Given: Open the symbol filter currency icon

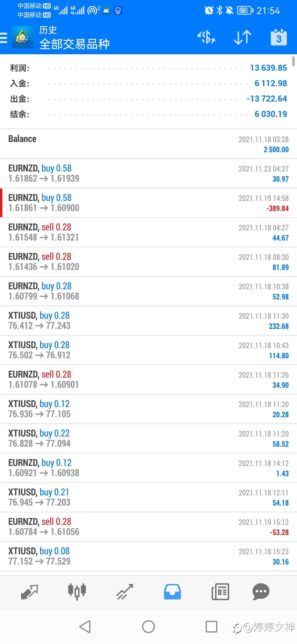Looking at the screenshot, I should point(206,37).
